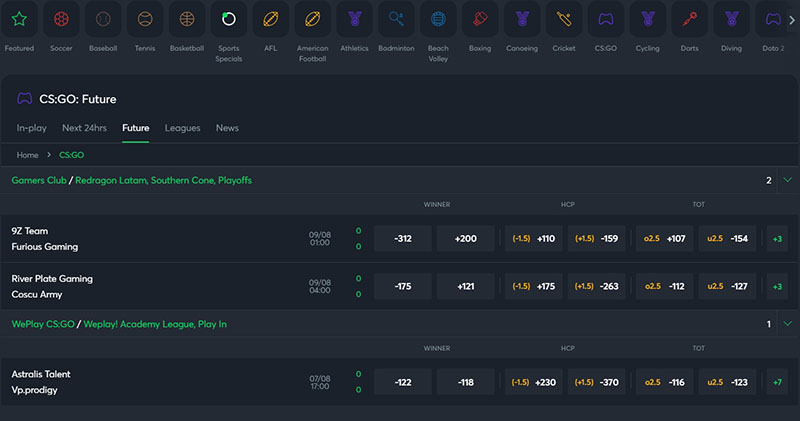Open the WePlay CS:GO link
The image size is (800, 421).
(x=43, y=324)
